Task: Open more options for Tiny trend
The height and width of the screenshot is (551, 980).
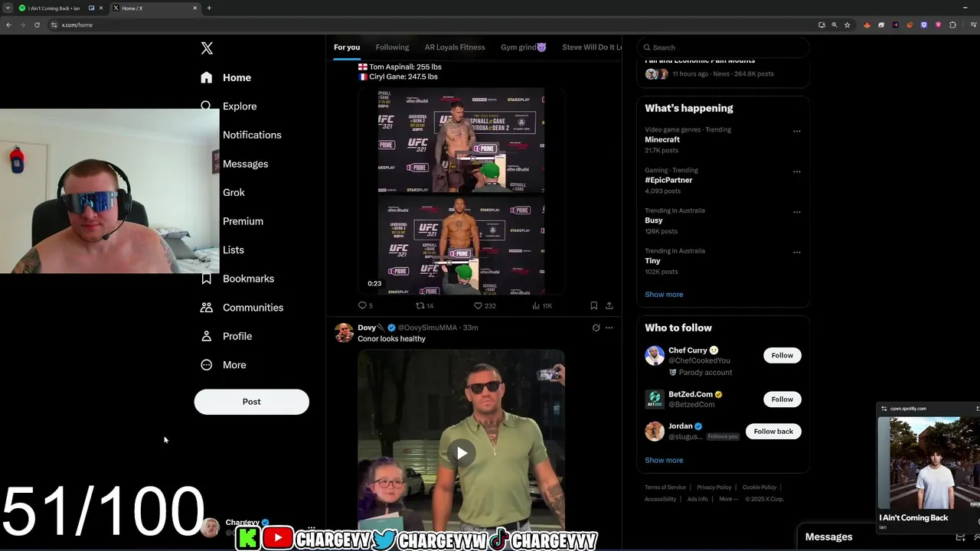Action: 796,253
